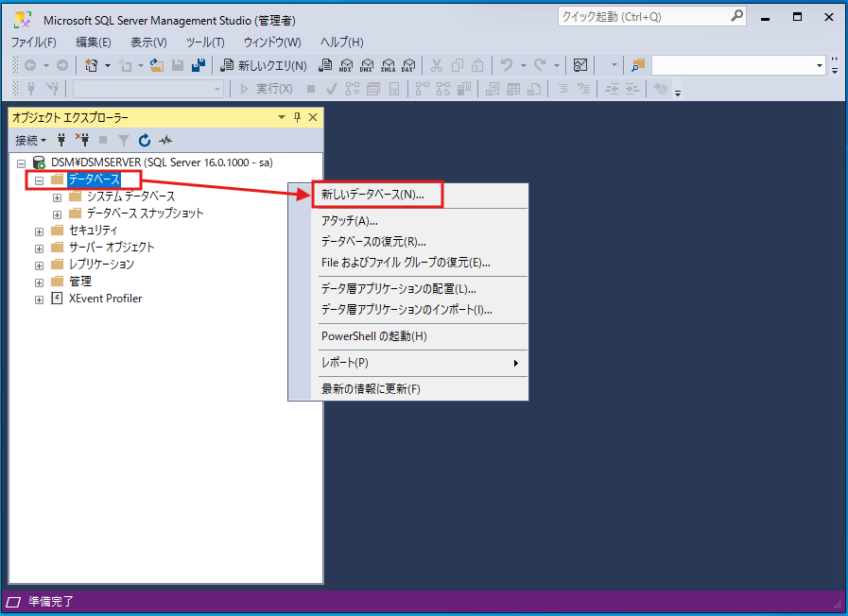Screen dimensions: 848x616
Task: Click the XMLA query icon
Action: (x=388, y=65)
